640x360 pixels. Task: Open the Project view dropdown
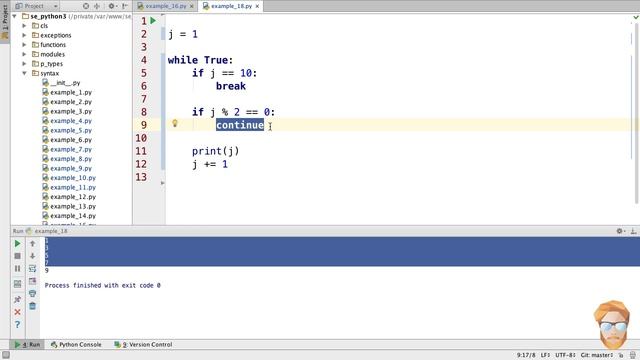coord(36,6)
